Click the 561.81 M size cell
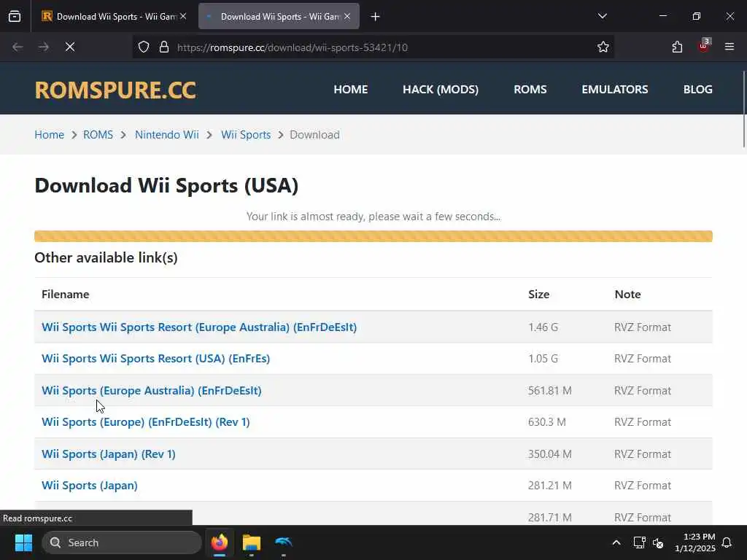 (x=550, y=391)
